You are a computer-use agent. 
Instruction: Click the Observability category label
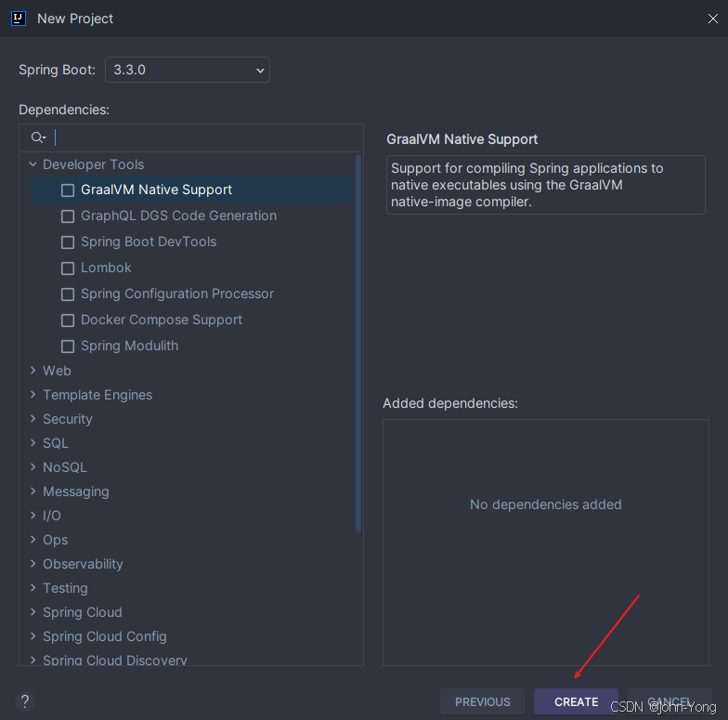83,564
